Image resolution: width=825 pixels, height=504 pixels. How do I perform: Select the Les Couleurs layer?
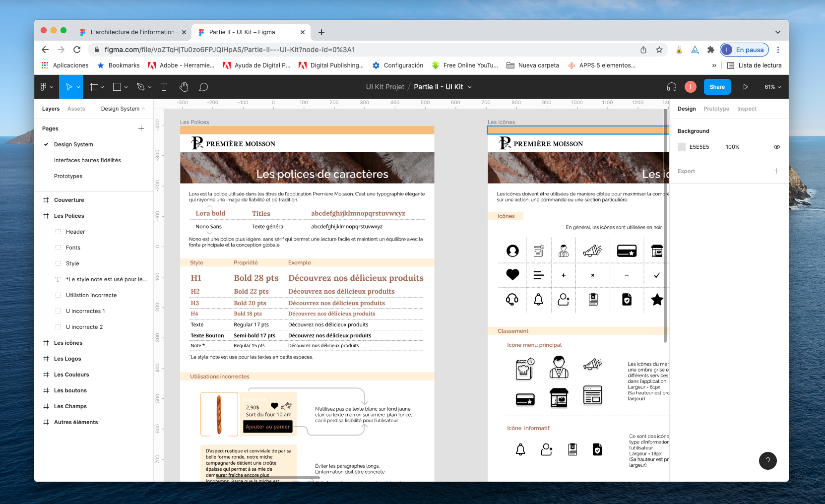click(x=71, y=375)
